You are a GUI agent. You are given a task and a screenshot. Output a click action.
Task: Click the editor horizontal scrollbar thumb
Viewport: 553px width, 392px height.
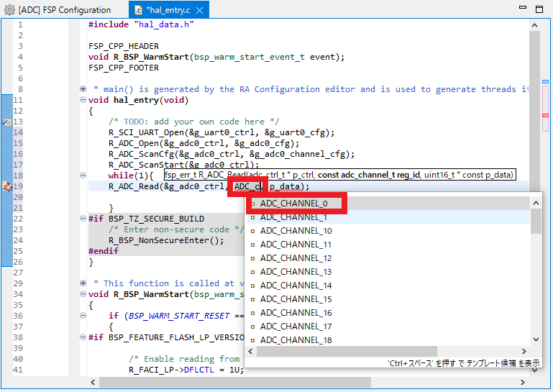click(x=235, y=382)
